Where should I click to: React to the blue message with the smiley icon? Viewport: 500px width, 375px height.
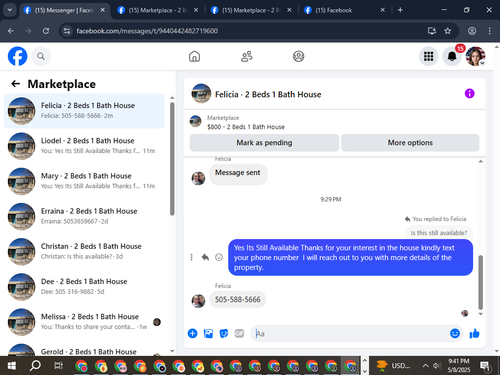[219, 257]
